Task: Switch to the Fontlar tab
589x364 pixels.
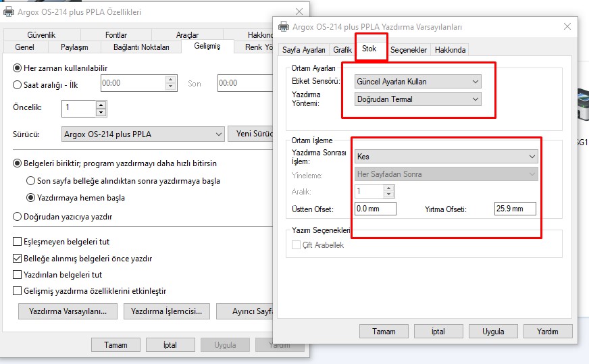Action: [116, 35]
